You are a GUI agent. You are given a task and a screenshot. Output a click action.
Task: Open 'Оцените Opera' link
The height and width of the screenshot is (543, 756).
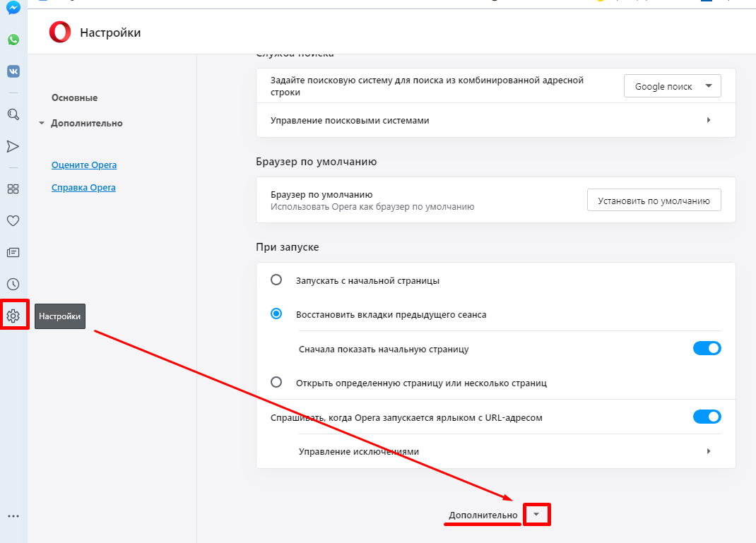pyautogui.click(x=84, y=165)
